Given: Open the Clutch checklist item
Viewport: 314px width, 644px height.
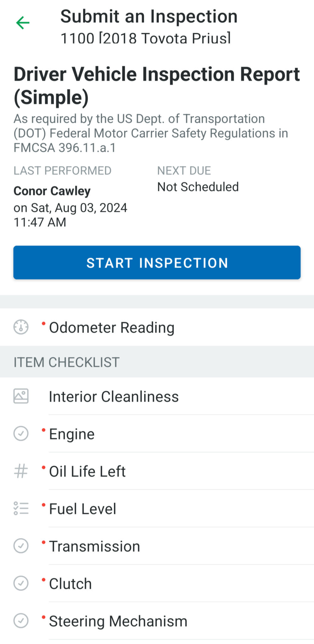Looking at the screenshot, I should point(70,583).
